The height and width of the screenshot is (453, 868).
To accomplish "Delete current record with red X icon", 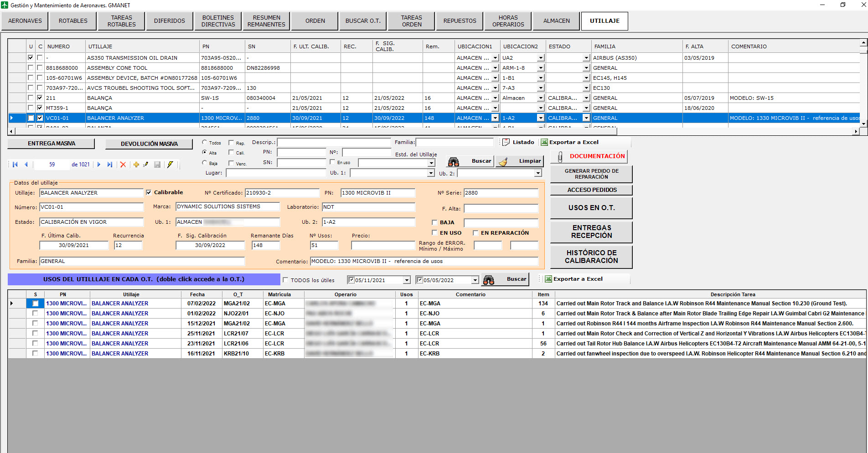I will pos(123,165).
